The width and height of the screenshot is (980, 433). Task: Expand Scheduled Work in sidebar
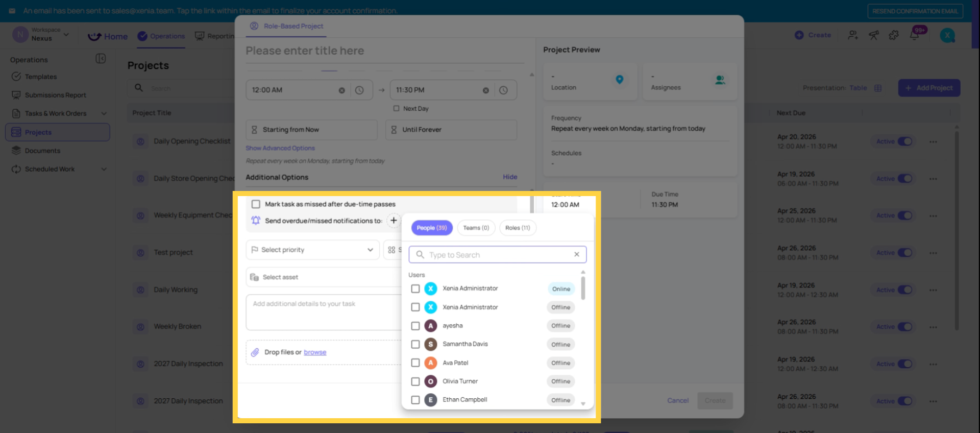[x=104, y=169]
